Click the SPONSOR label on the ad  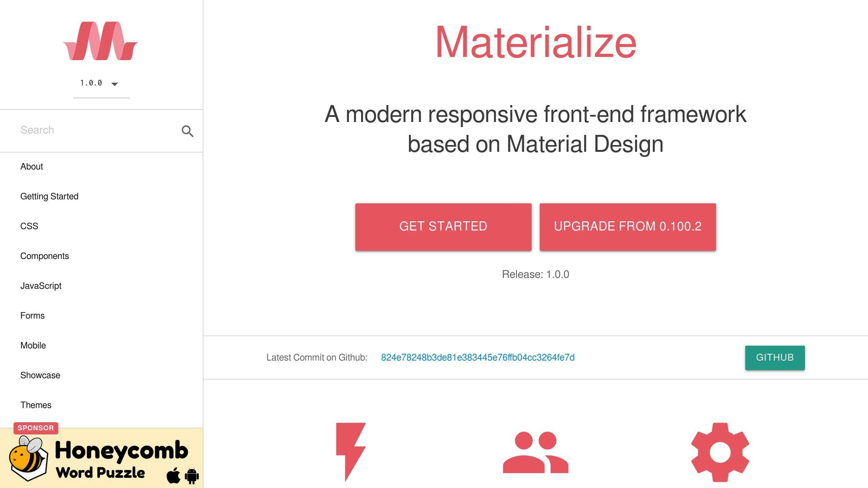[36, 428]
